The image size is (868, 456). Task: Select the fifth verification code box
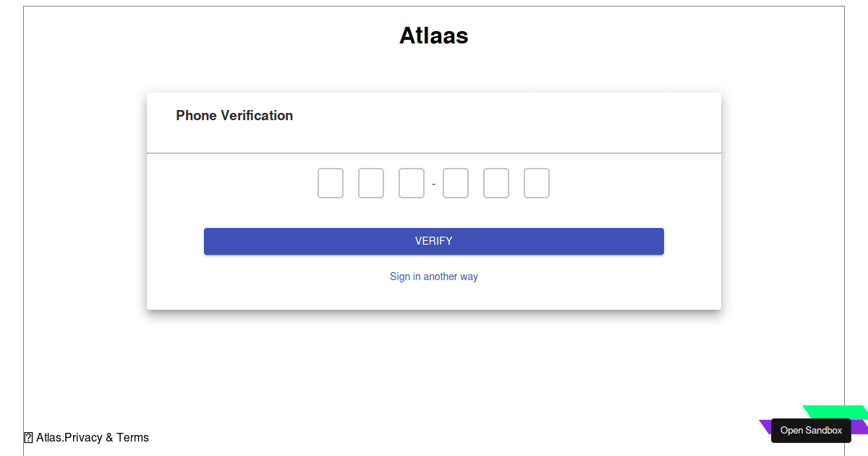tap(496, 183)
